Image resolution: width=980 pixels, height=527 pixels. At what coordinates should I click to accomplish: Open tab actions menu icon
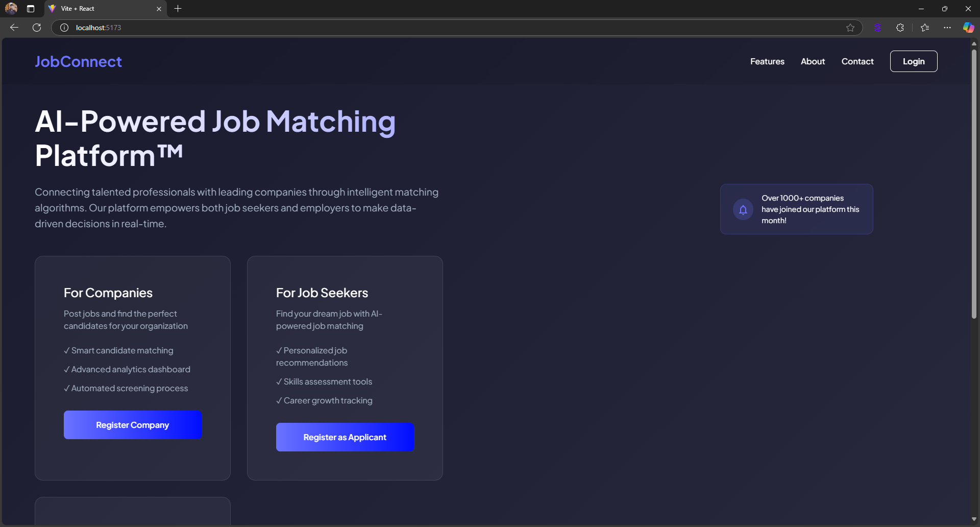31,9
